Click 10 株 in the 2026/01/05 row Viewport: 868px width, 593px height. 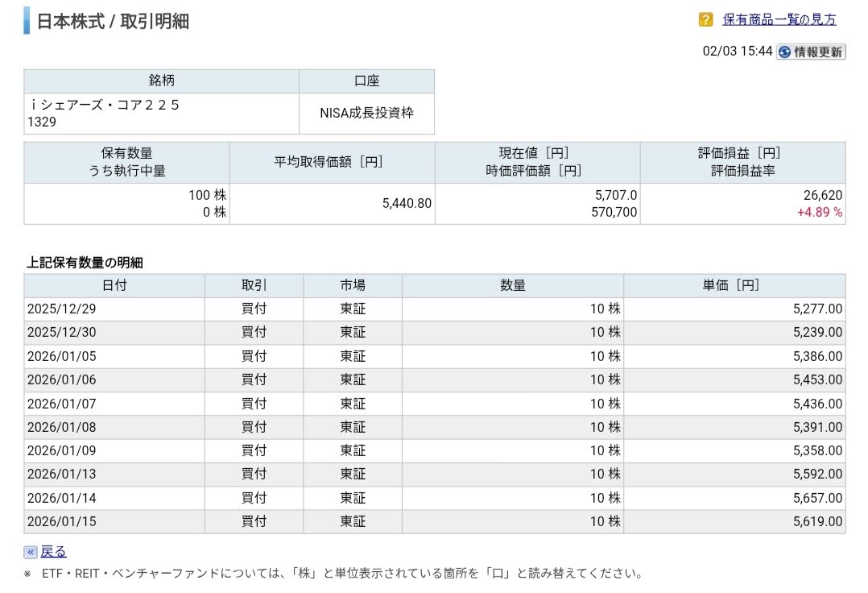[605, 356]
